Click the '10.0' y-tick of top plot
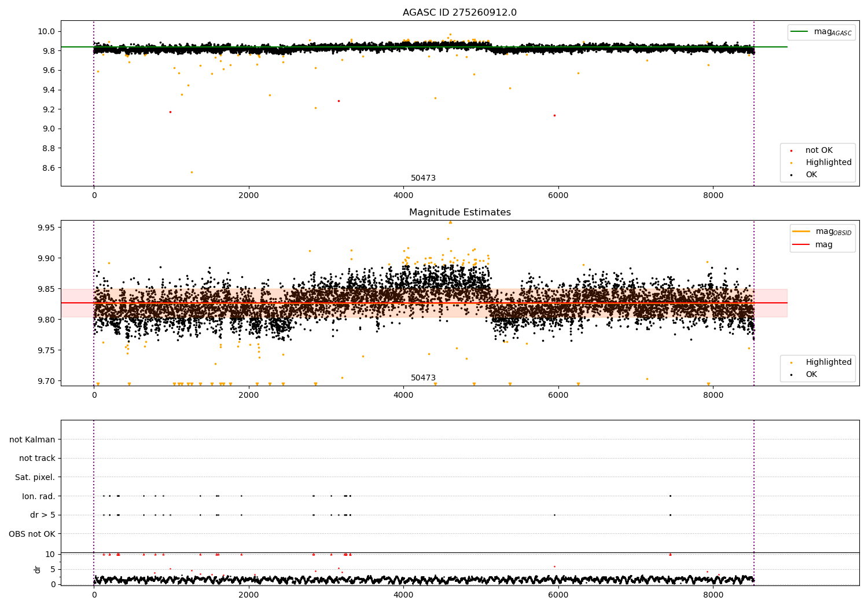Viewport: 868px width, 608px height. click(46, 31)
